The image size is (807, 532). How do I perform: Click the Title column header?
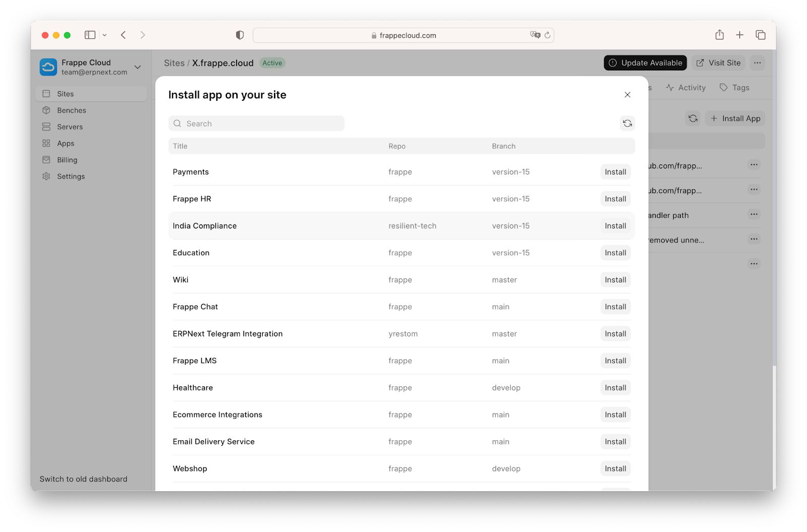(180, 146)
